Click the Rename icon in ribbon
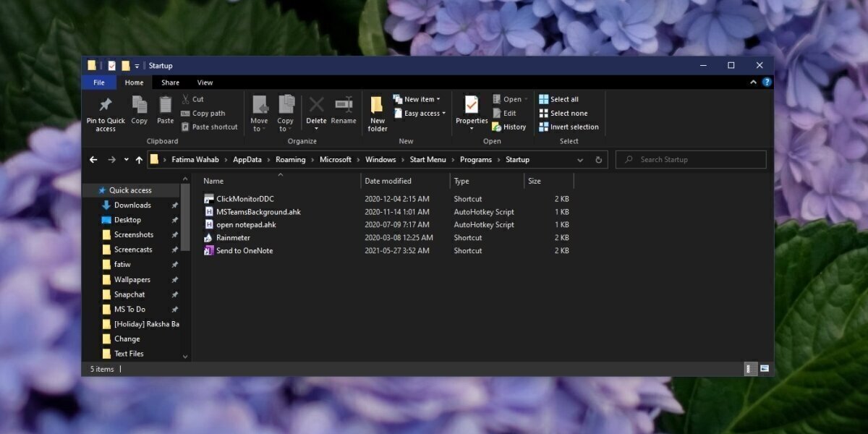This screenshot has width=868, height=434. click(x=344, y=106)
